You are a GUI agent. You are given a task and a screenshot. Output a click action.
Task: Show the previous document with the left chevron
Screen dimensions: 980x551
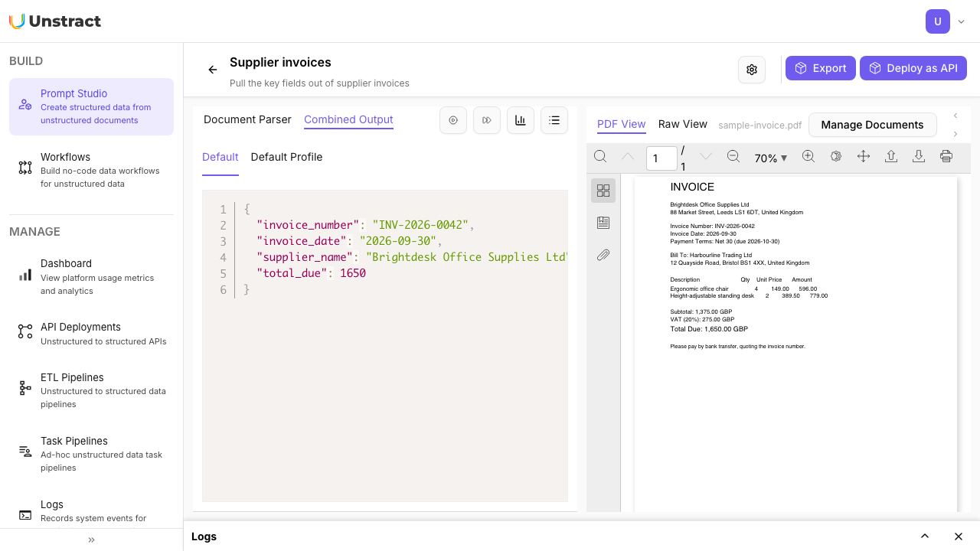coord(955,116)
